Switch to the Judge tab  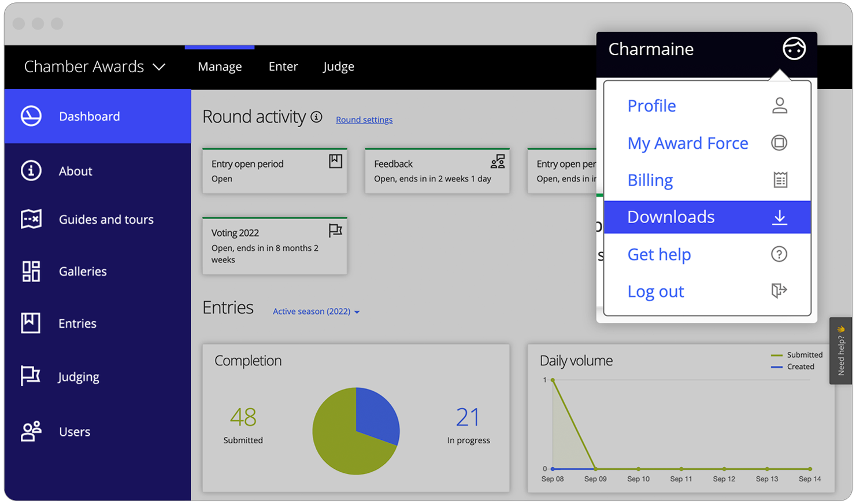tap(338, 67)
